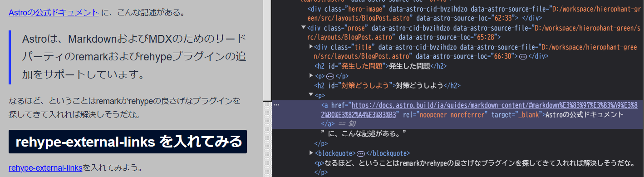Expand the div class="title" node

coord(311,47)
